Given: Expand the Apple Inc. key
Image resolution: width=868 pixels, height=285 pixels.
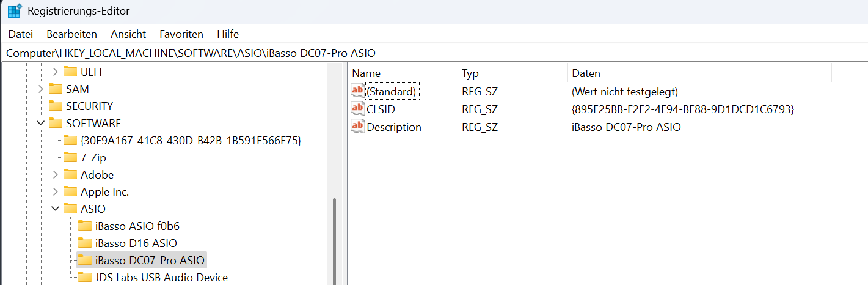Looking at the screenshot, I should (x=55, y=191).
